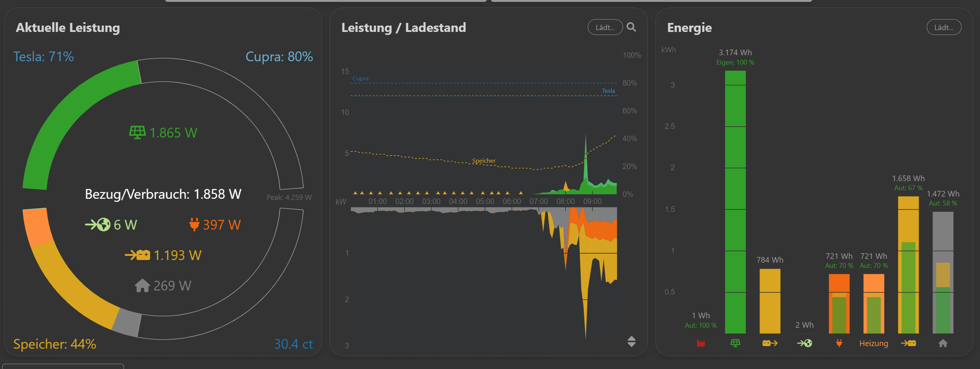Click the Tesla: 71% charge label
Screen dimensions: 980x369
(x=44, y=57)
